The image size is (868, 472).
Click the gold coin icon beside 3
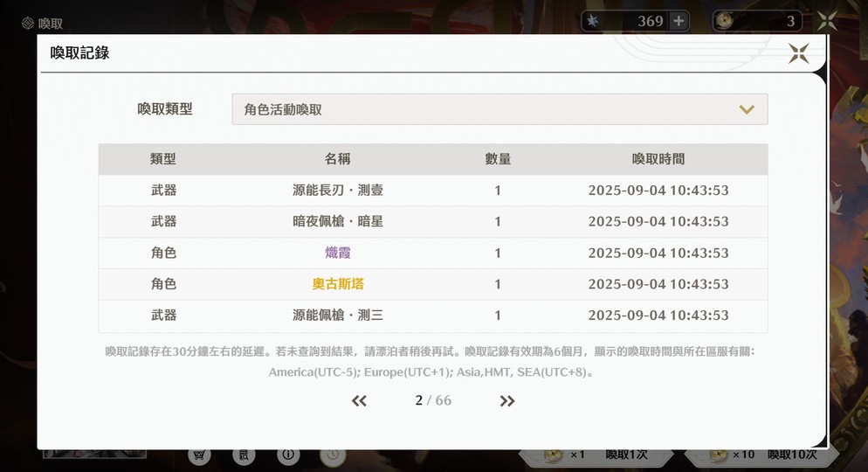(x=724, y=21)
